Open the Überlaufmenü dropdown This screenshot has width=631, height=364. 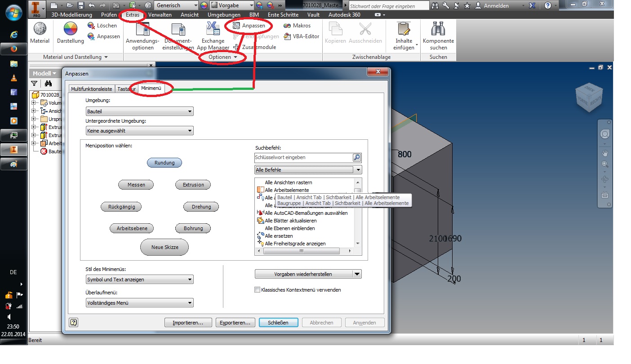[x=139, y=303]
